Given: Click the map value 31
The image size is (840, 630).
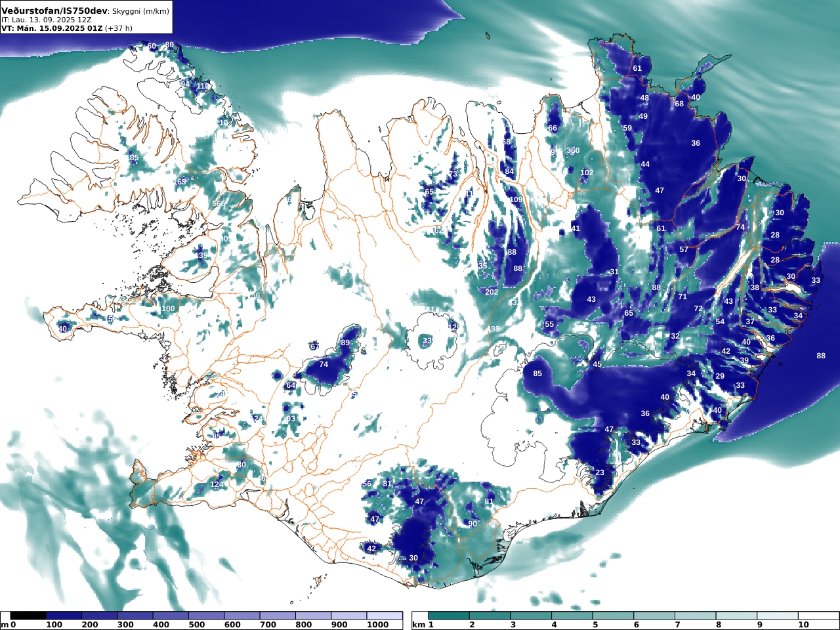Looking at the screenshot, I should pyautogui.click(x=614, y=272).
